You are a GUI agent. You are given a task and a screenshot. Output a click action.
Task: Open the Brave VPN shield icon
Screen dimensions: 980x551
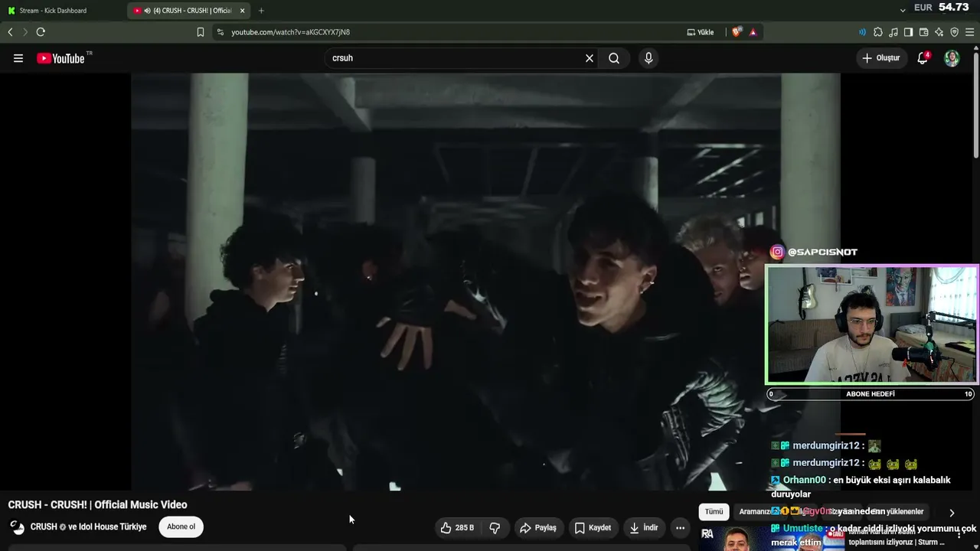click(954, 32)
